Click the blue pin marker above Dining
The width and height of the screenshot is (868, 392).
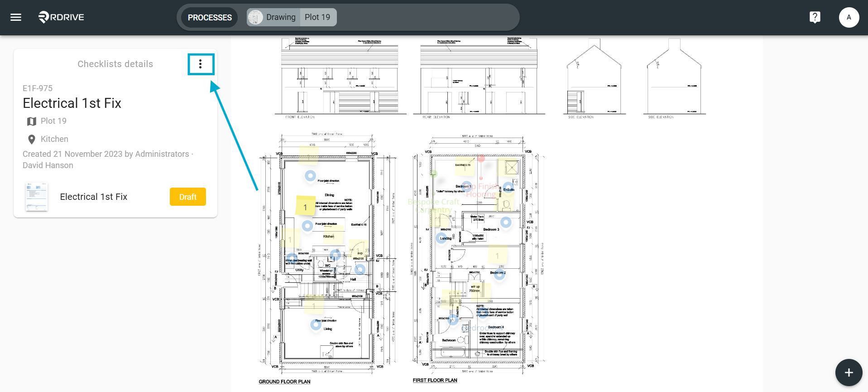pos(310,175)
